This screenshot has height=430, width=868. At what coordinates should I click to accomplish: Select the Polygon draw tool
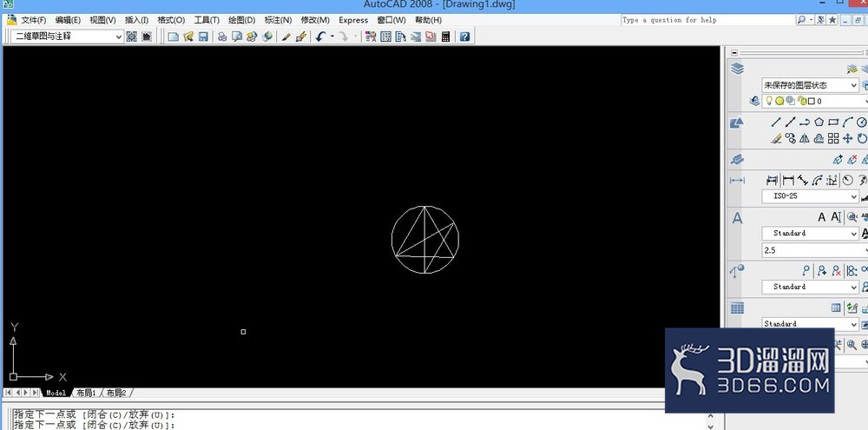tap(819, 122)
